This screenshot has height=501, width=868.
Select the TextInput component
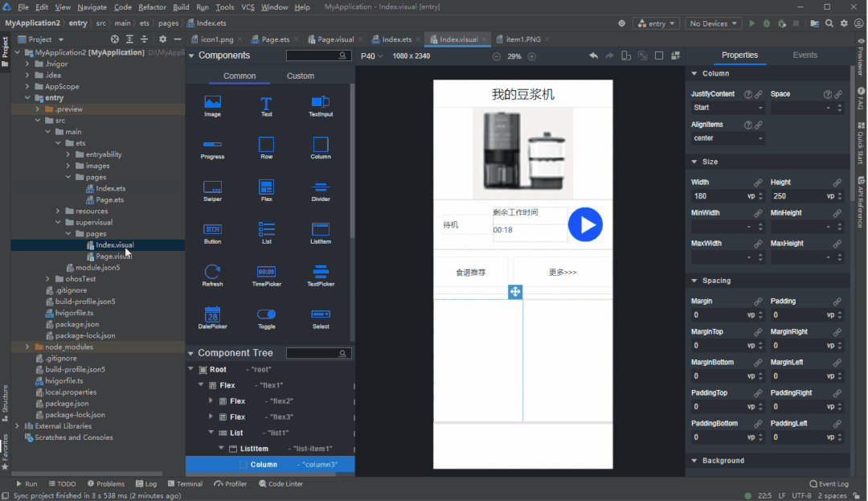pyautogui.click(x=321, y=105)
